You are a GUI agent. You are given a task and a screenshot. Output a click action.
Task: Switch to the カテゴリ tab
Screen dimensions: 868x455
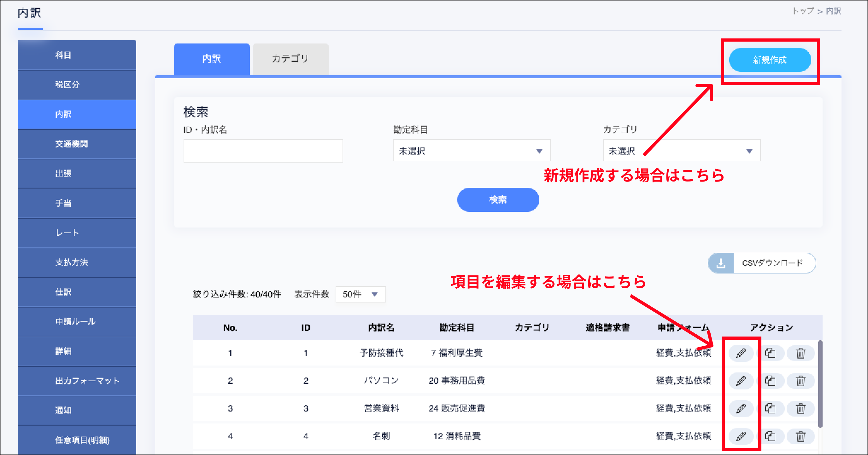(290, 59)
